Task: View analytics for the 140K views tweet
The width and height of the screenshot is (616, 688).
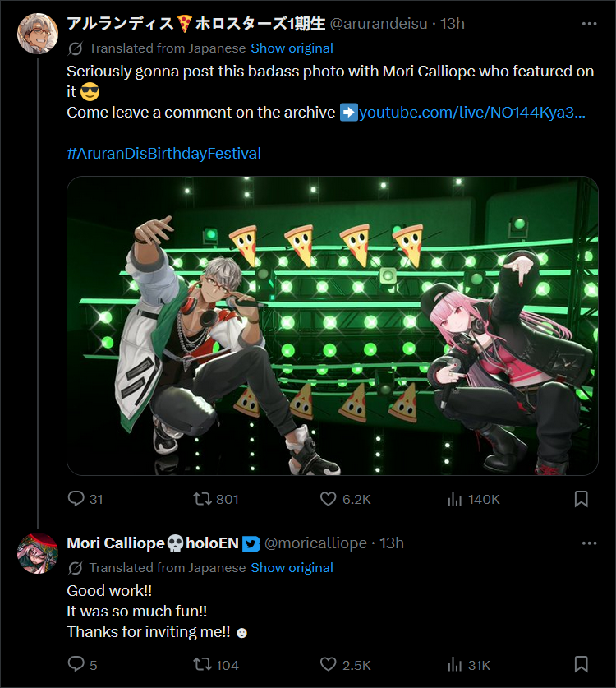Action: (454, 499)
